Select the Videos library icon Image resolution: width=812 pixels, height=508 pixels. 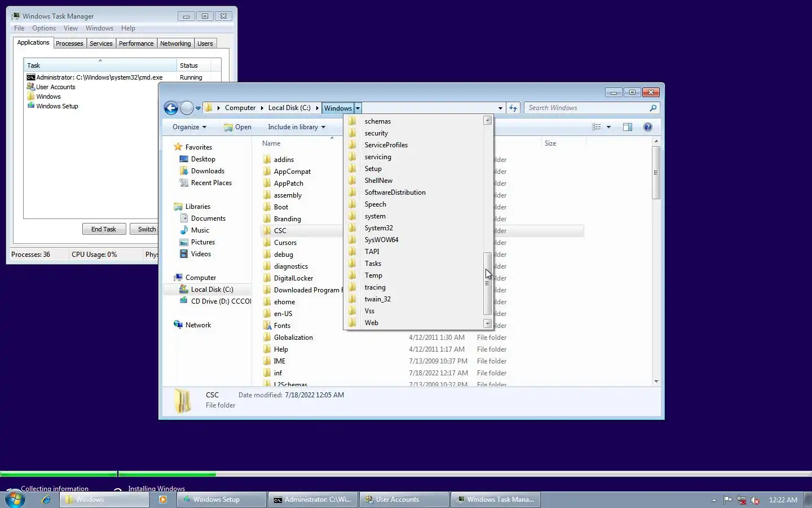click(184, 254)
